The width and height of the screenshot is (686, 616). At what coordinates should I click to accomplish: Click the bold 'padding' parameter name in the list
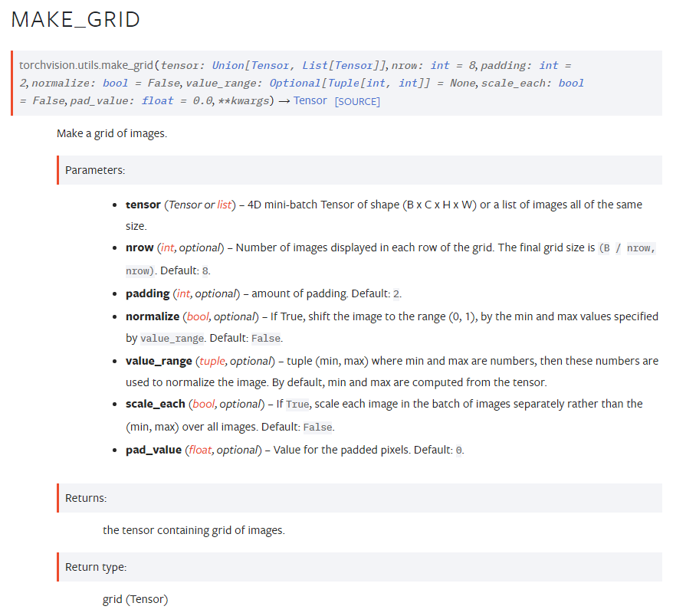pyautogui.click(x=147, y=293)
